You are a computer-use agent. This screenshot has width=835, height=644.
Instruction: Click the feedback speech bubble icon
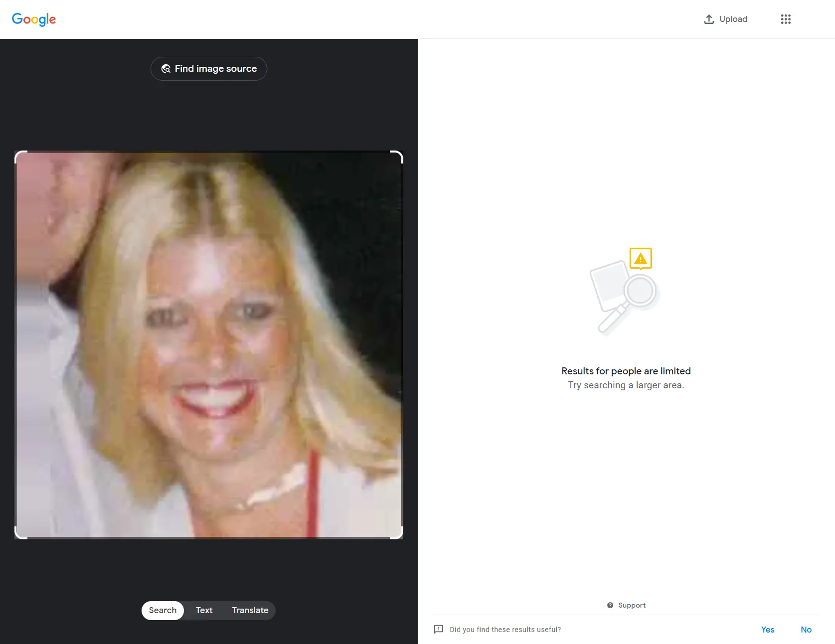coord(439,629)
